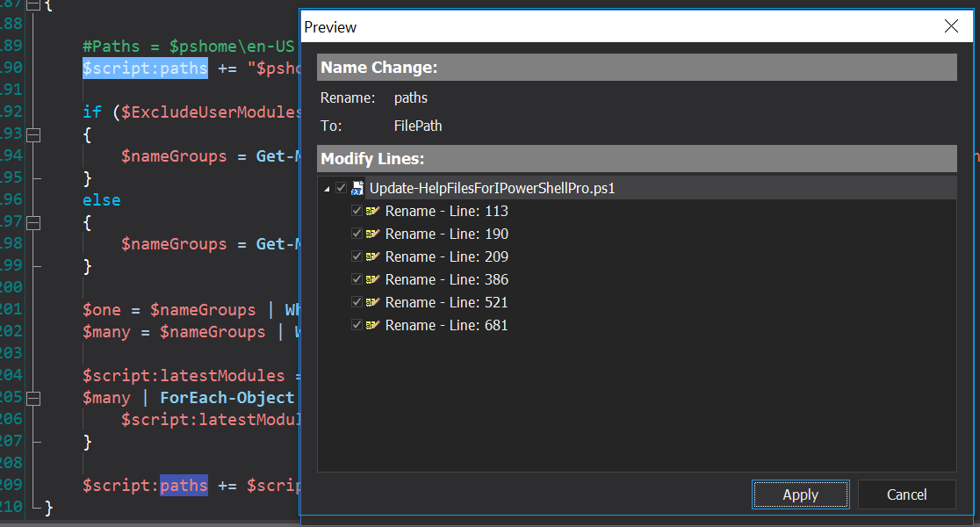Click the highlighted $script:paths on editor line 190

pos(145,69)
